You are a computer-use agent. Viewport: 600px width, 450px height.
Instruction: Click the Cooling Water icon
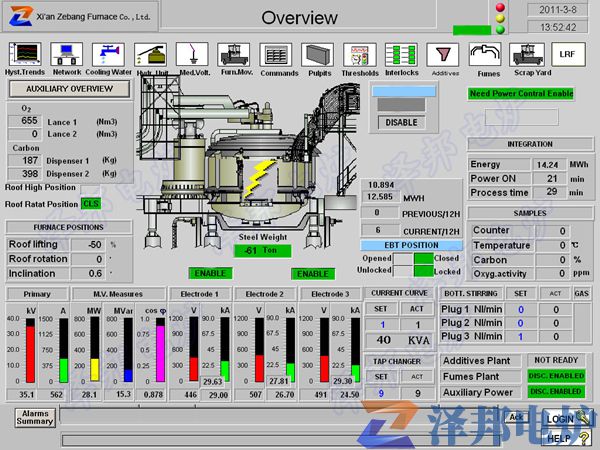pos(107,53)
